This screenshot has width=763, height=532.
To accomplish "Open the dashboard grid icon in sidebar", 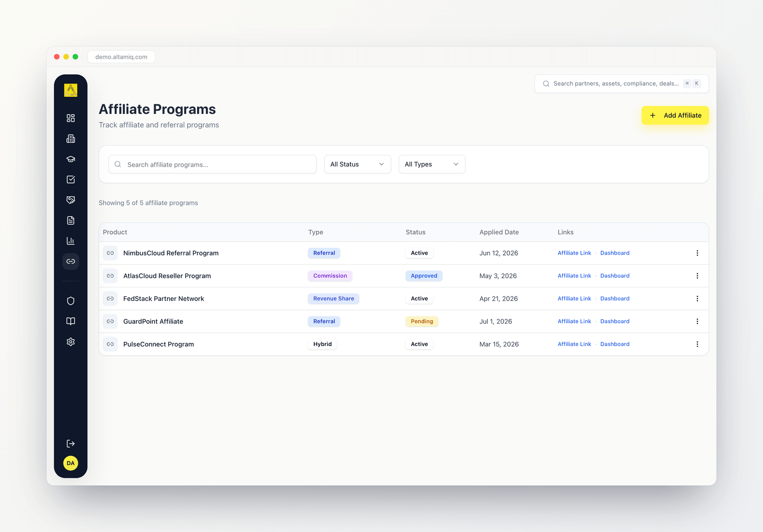I will coord(71,118).
